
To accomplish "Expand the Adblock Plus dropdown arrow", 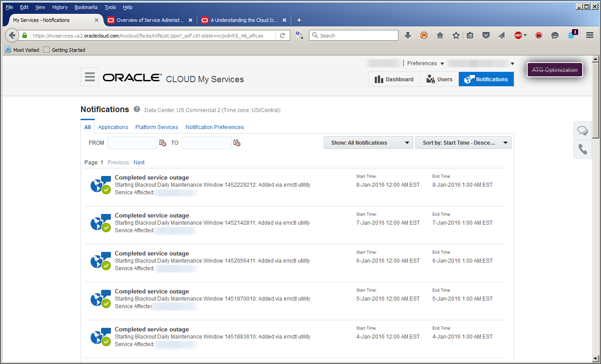I will pyautogui.click(x=525, y=35).
